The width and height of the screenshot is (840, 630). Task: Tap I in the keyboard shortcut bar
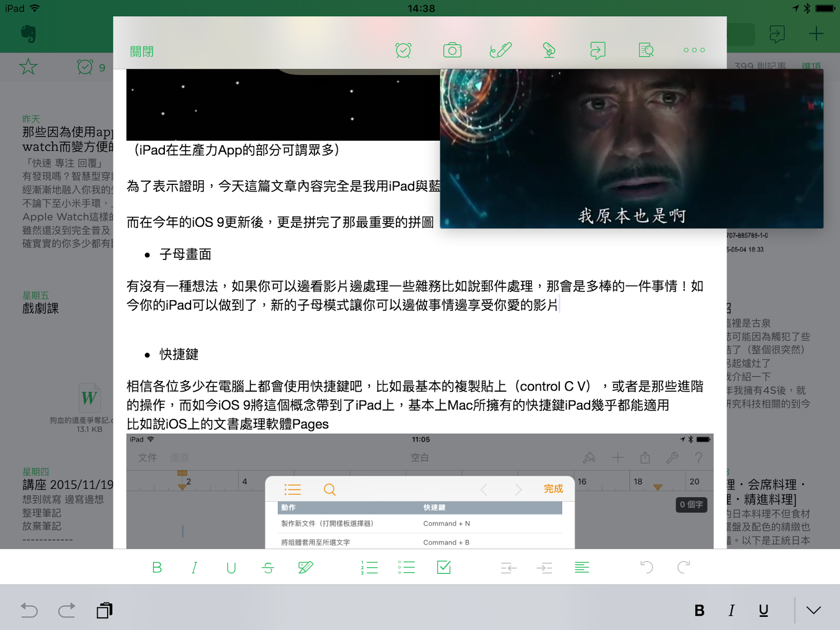(731, 611)
